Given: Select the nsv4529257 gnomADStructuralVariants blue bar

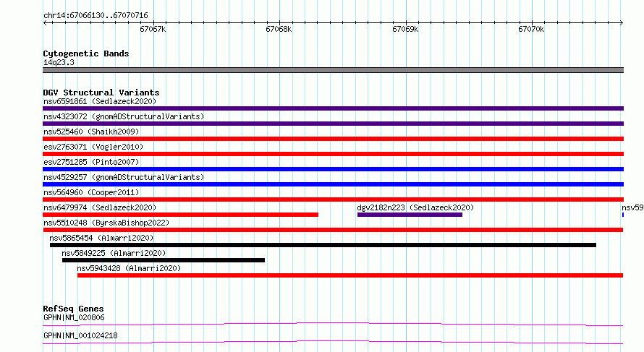Looking at the screenshot, I should click(333, 184).
